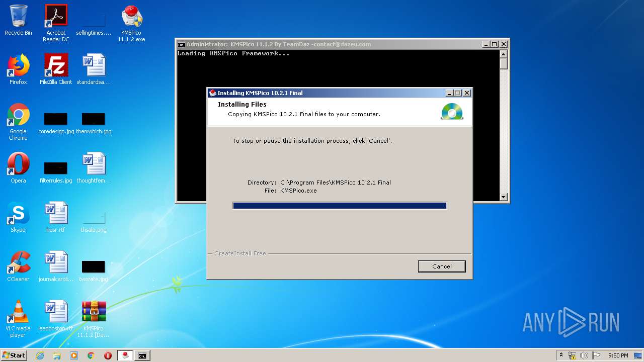
Task: Open Action Center flag tray icon
Action: pyautogui.click(x=596, y=355)
